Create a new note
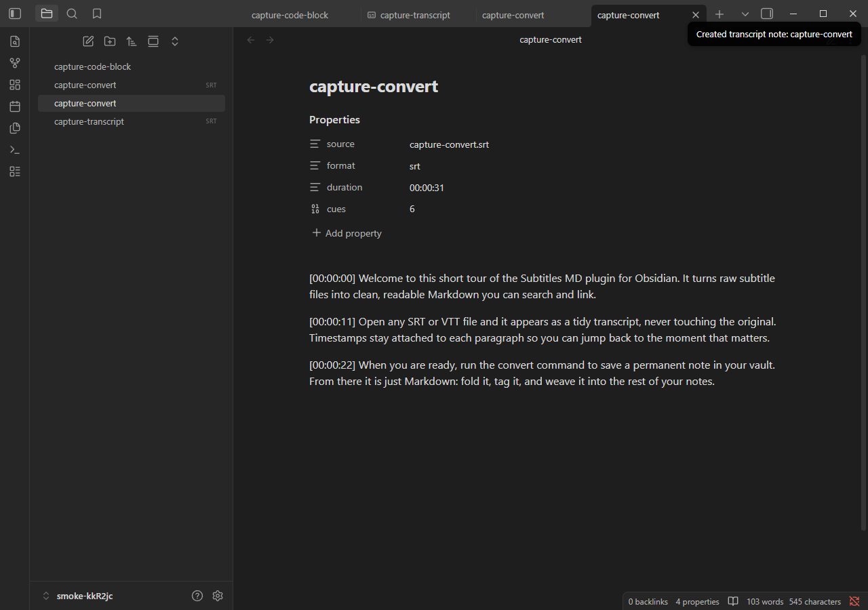This screenshot has height=610, width=868. [88, 41]
